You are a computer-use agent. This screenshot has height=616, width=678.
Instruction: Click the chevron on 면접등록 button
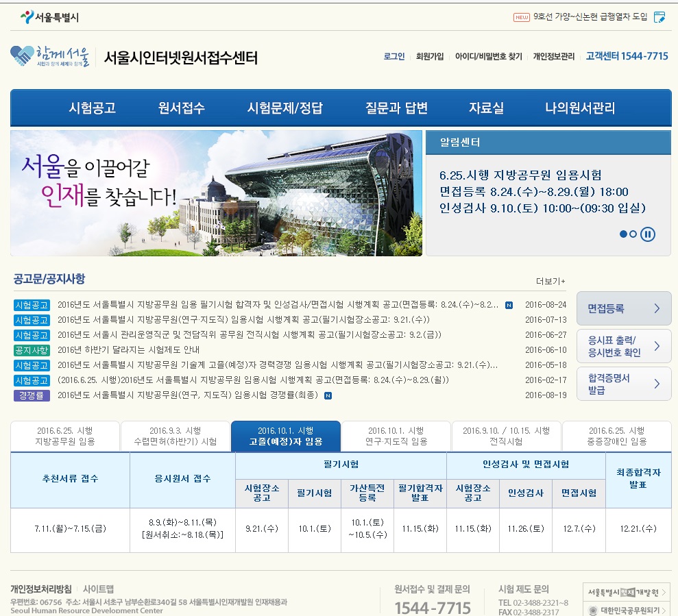[x=657, y=308]
